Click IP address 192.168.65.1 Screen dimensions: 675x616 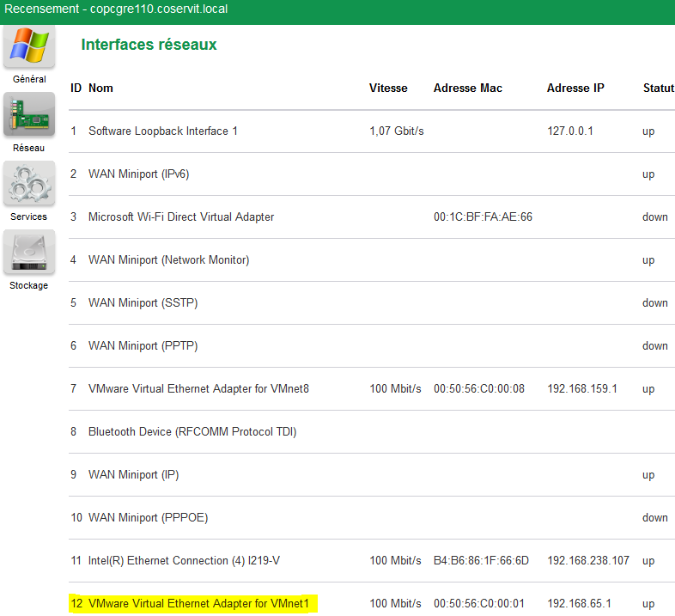pyautogui.click(x=579, y=603)
